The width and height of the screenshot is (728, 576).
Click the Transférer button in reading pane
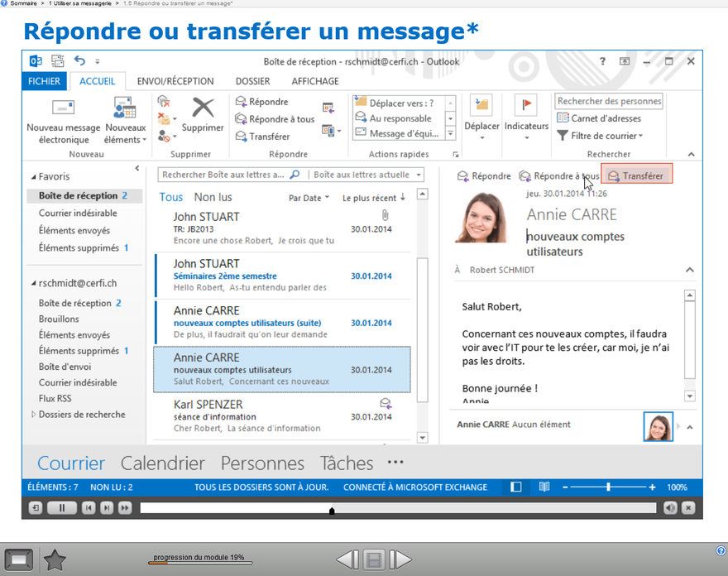pos(635,175)
